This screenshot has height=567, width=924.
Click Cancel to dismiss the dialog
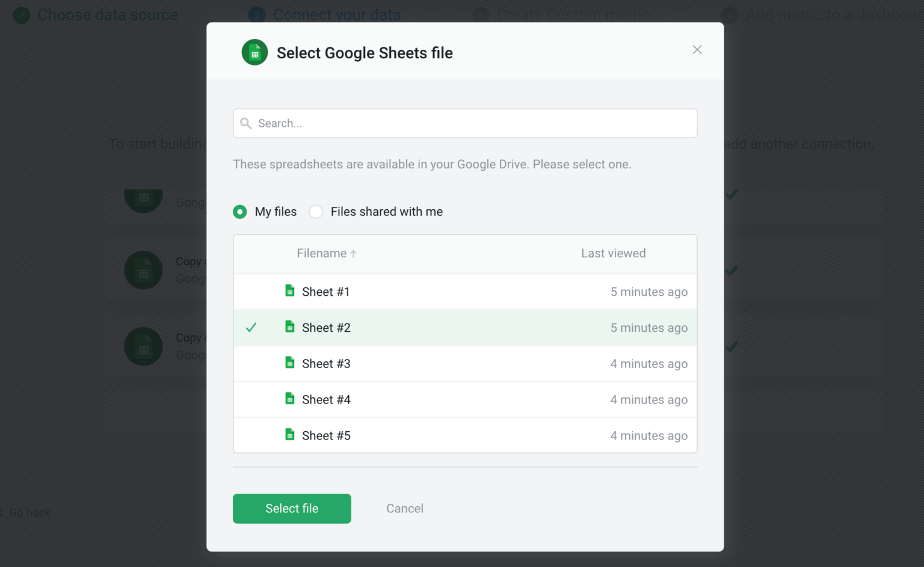pos(404,508)
